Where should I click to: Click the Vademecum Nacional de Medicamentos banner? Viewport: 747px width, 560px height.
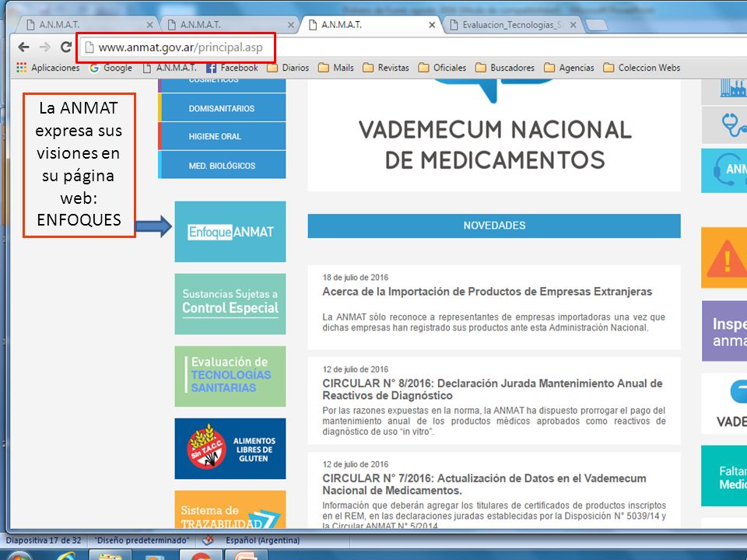tap(494, 135)
